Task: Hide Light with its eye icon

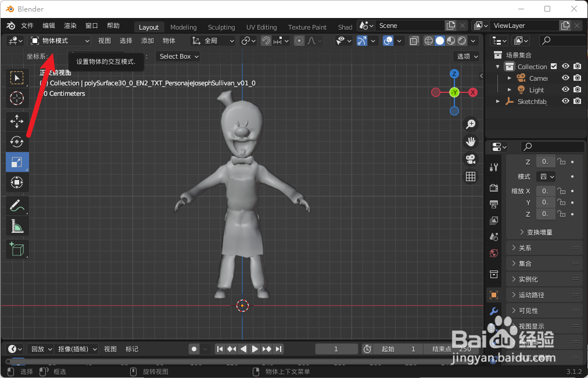Action: 565,89
